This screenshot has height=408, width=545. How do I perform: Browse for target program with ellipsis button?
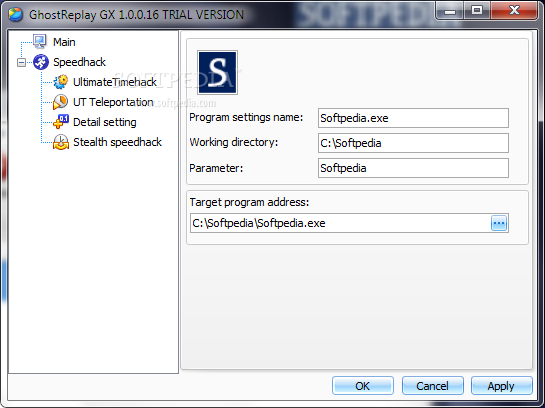tap(499, 223)
